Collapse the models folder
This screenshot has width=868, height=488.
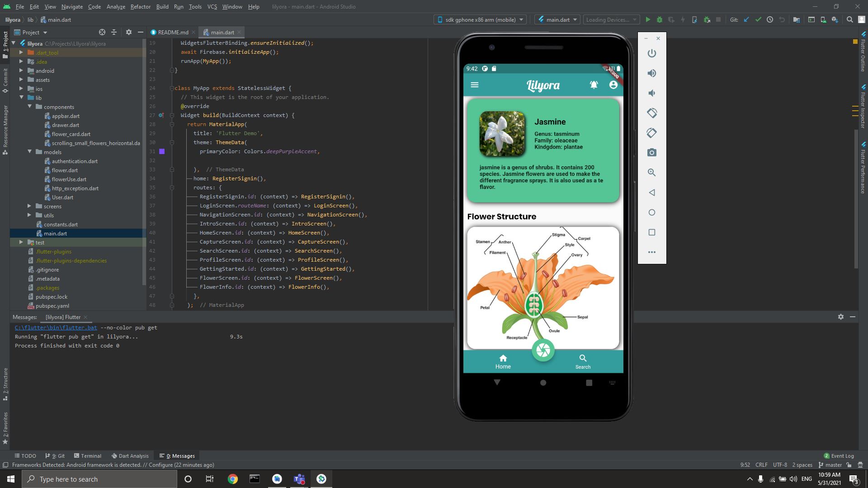29,152
